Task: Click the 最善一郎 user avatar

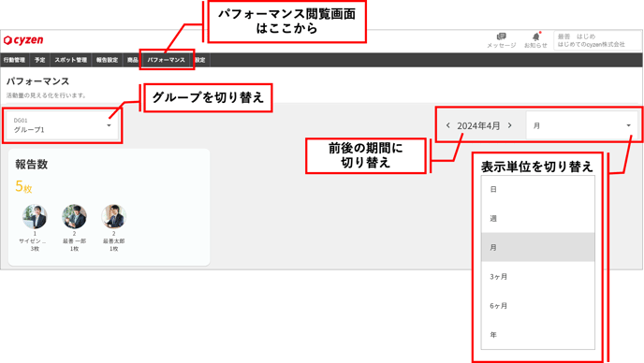Action: pos(74,216)
